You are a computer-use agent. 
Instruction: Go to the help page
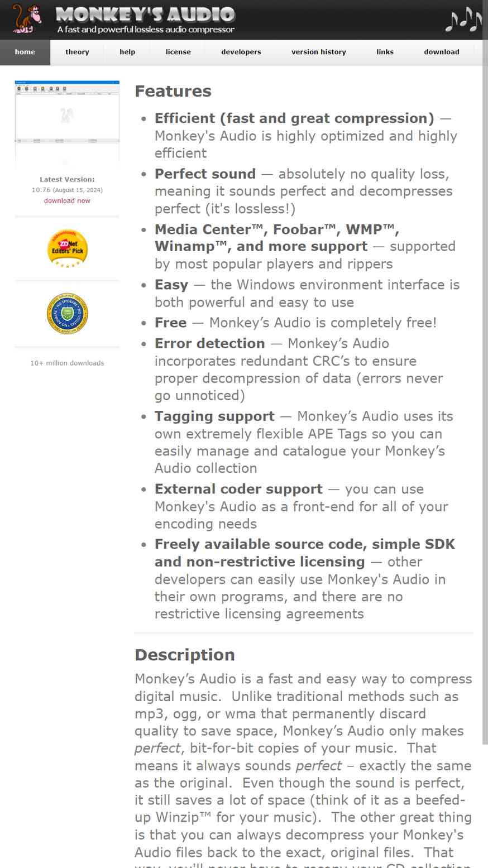(x=127, y=52)
